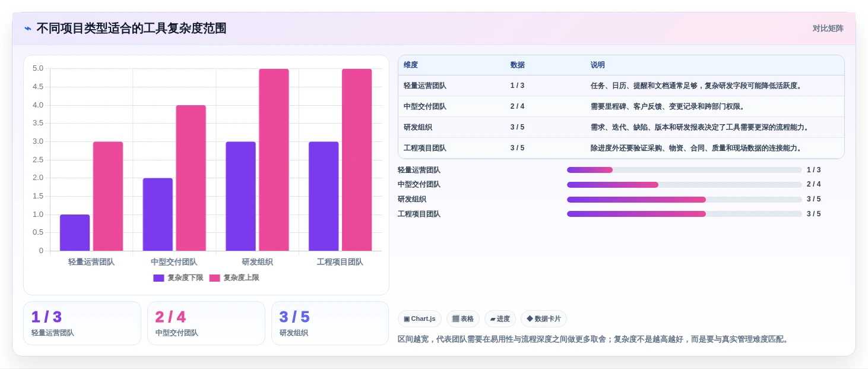Click the pink upper bar for 工程项目团队
Image resolution: width=868 pixels, height=369 pixels.
point(357,160)
